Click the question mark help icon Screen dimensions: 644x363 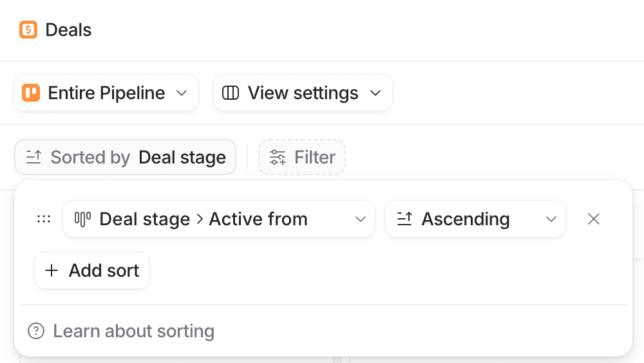[x=36, y=331]
